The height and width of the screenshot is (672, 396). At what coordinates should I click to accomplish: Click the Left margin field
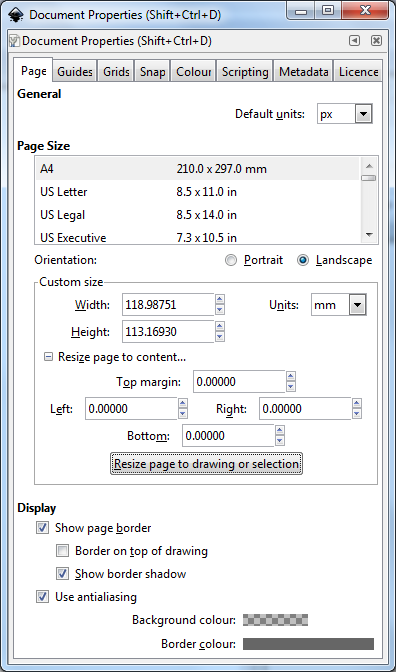pos(131,408)
